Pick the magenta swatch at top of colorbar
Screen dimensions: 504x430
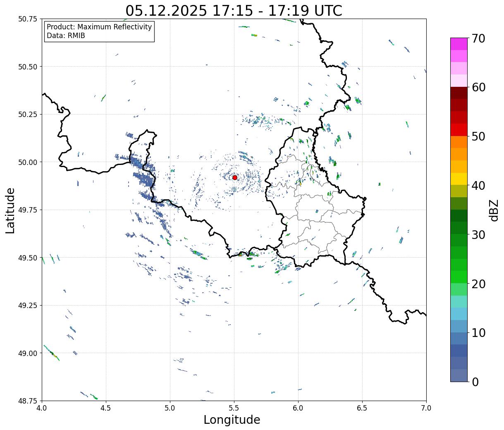pos(459,44)
